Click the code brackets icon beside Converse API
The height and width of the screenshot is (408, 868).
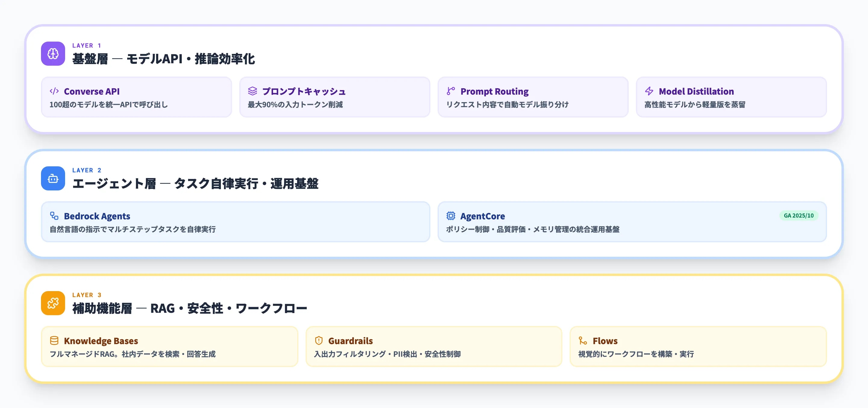54,91
